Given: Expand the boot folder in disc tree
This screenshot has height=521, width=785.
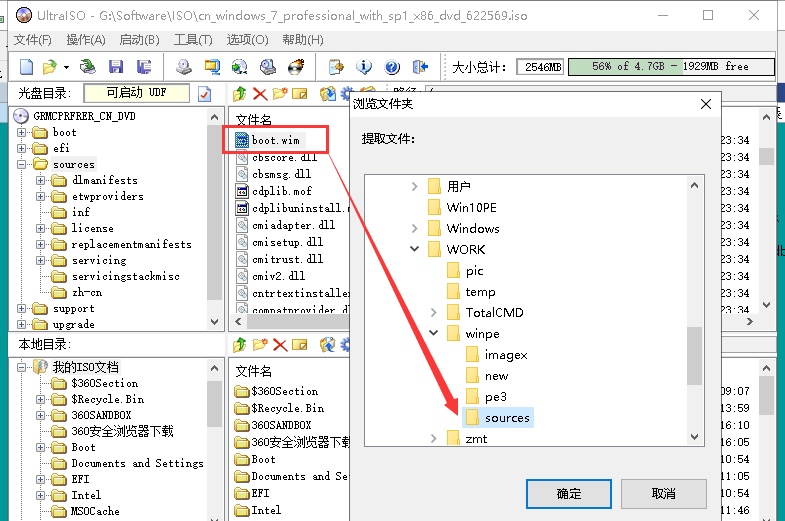Looking at the screenshot, I should tap(21, 133).
